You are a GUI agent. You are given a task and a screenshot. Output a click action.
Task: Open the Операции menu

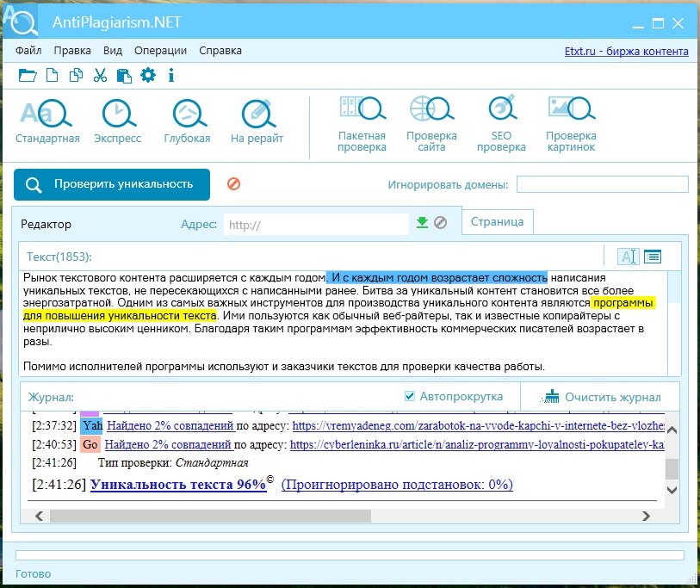tap(161, 51)
